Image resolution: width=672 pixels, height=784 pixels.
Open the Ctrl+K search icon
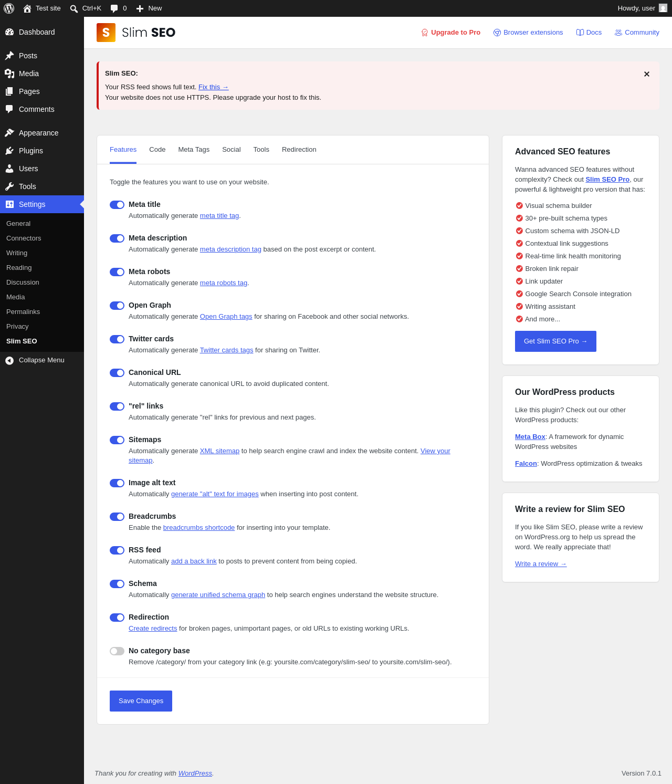[x=74, y=8]
